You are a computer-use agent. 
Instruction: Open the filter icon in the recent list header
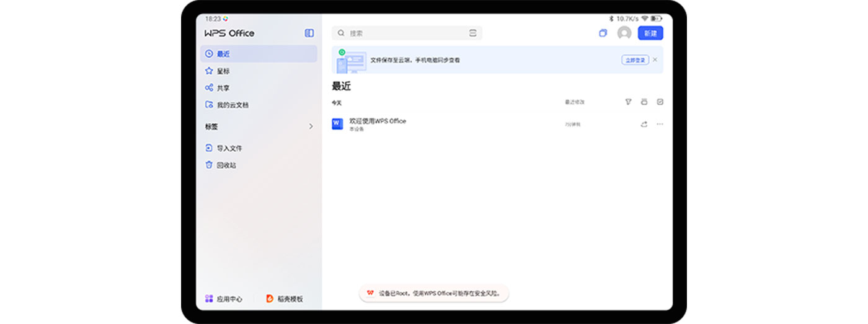628,102
